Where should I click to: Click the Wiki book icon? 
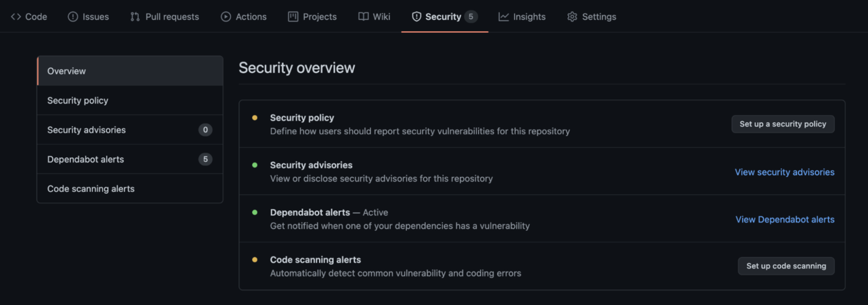[363, 17]
